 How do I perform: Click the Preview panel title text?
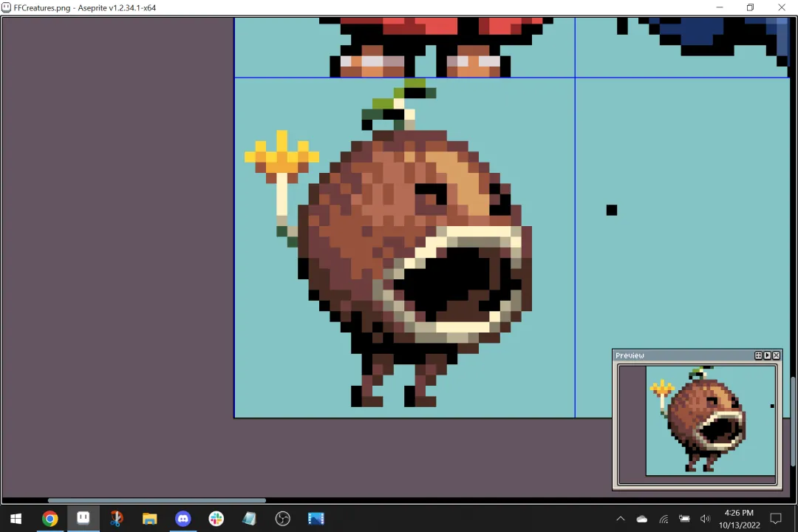tap(630, 355)
